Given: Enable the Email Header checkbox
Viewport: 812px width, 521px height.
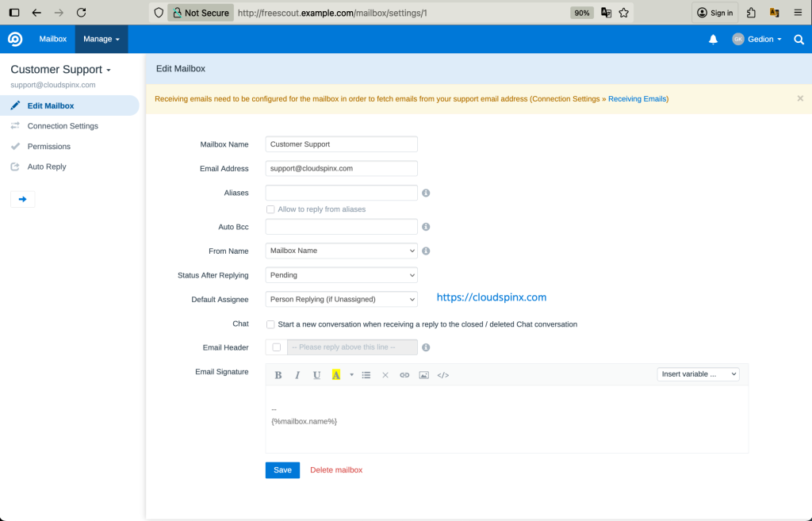Looking at the screenshot, I should [x=276, y=347].
